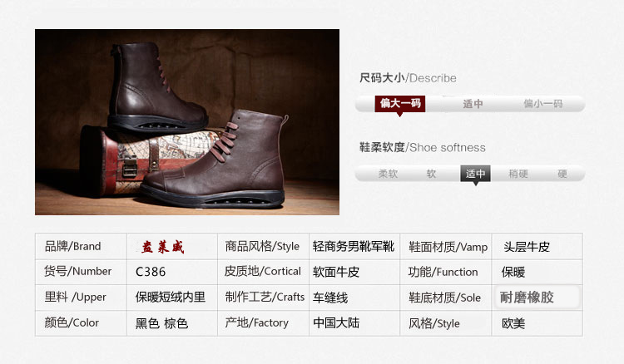Image resolution: width=624 pixels, height=364 pixels.
Task: Click the 品牌/Brand label cell
Action: [73, 246]
